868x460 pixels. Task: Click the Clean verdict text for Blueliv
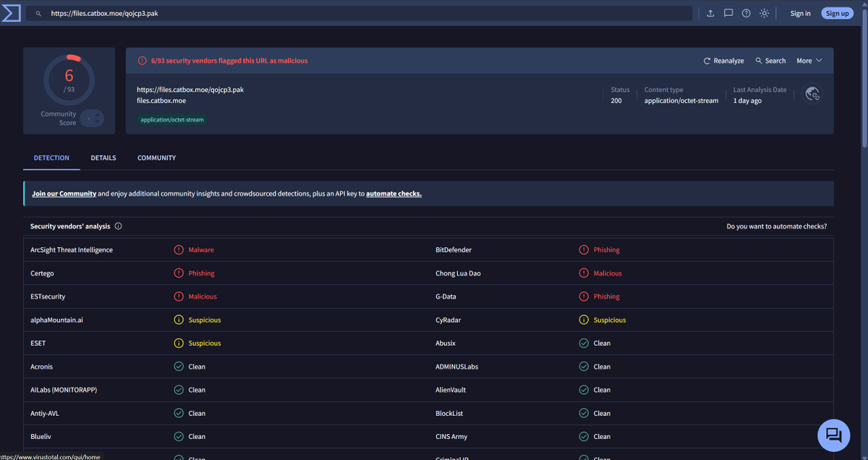pyautogui.click(x=197, y=437)
